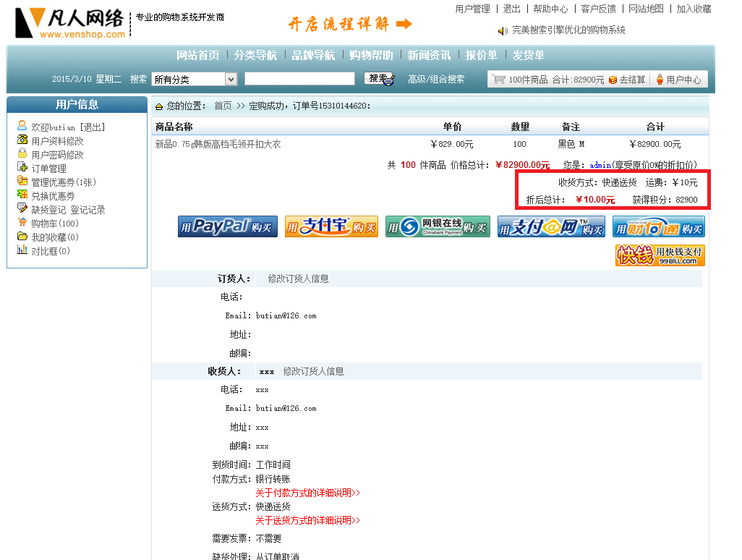
Task: Open 帮助中心 link
Action: point(550,9)
